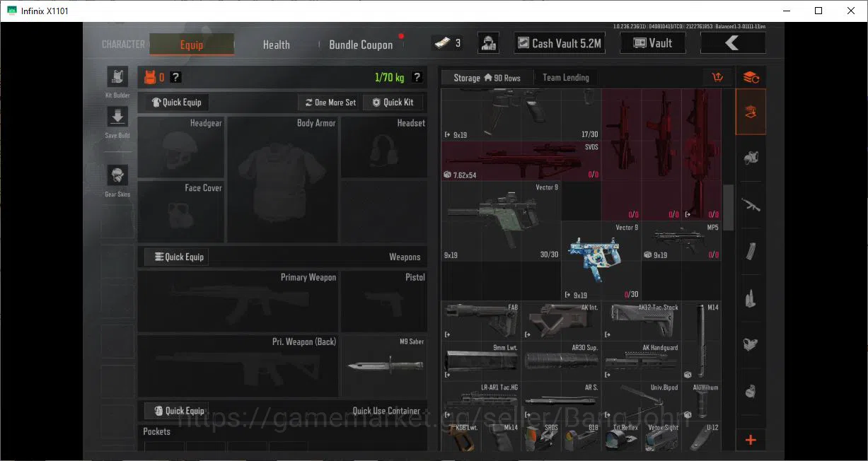Image resolution: width=868 pixels, height=461 pixels.
Task: Select the AR30 Sup. suppressor
Action: click(x=562, y=361)
